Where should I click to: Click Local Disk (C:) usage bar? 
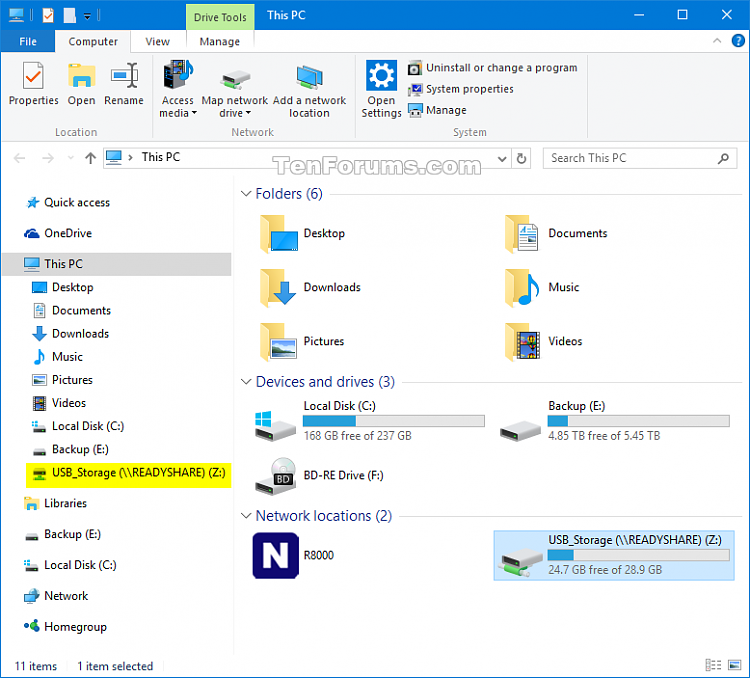(394, 421)
